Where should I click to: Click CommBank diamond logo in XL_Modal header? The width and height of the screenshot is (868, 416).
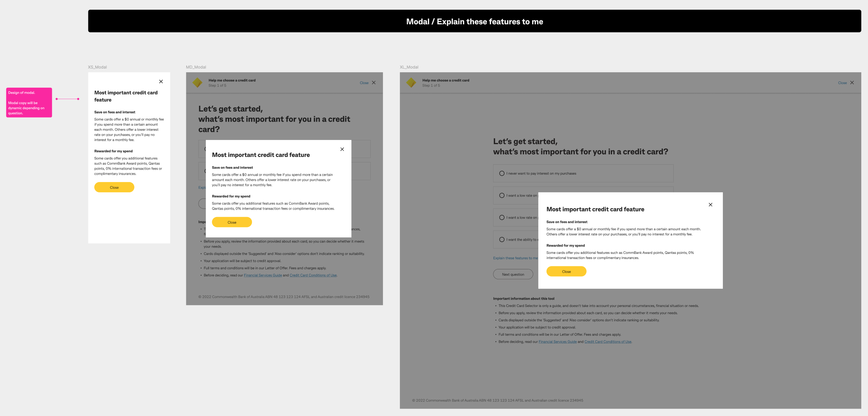tap(411, 83)
